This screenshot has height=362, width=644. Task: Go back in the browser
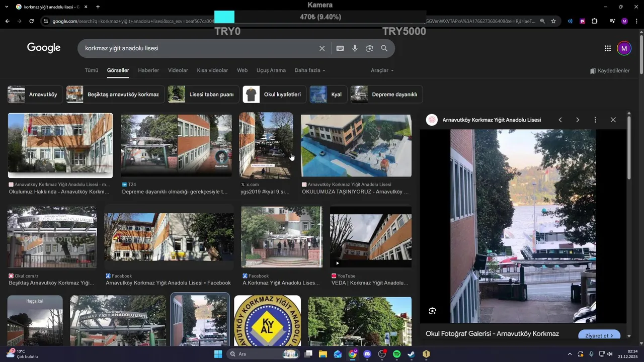[x=7, y=21]
